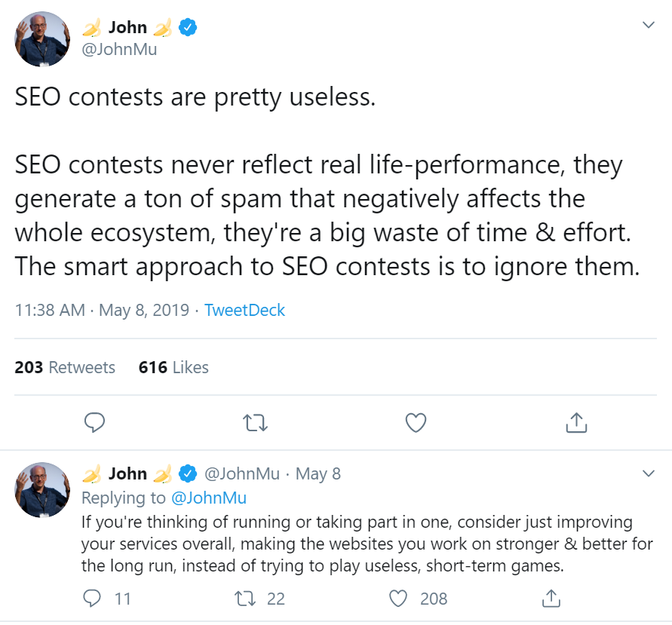Like the reply tweet with 208 likes

[x=398, y=599]
